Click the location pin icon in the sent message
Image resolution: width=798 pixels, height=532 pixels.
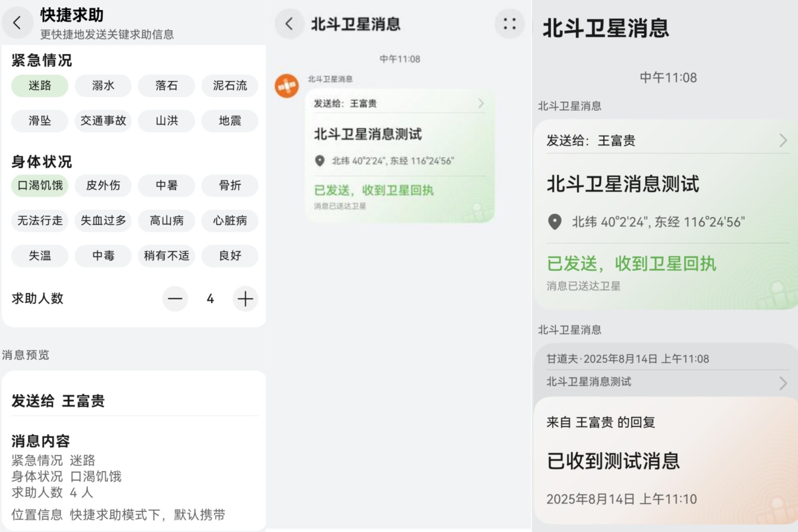point(319,161)
